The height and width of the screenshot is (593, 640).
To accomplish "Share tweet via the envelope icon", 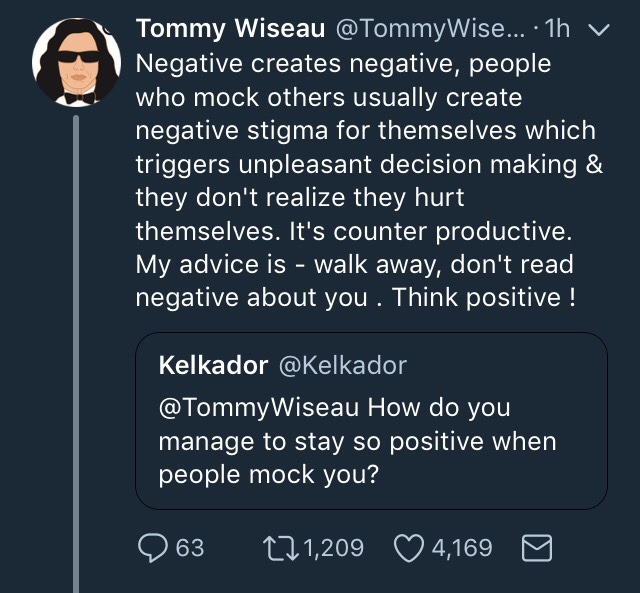I will click(x=536, y=547).
